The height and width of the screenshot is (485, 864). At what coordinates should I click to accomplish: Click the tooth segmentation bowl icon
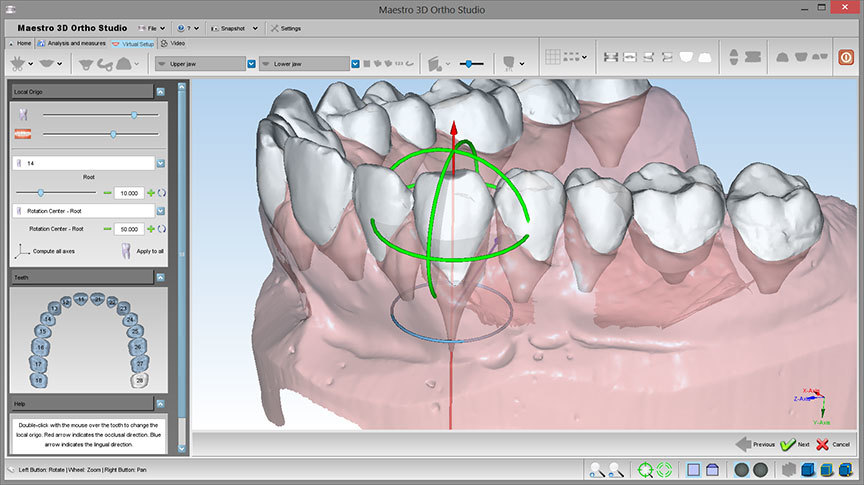(x=85, y=64)
